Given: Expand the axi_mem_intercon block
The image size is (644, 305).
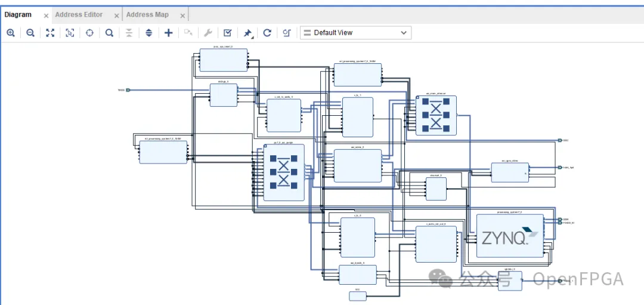Looking at the screenshot, I should pos(417,98).
